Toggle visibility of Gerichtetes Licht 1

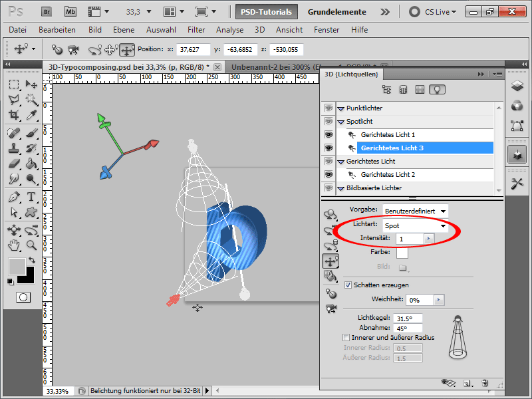coord(329,135)
